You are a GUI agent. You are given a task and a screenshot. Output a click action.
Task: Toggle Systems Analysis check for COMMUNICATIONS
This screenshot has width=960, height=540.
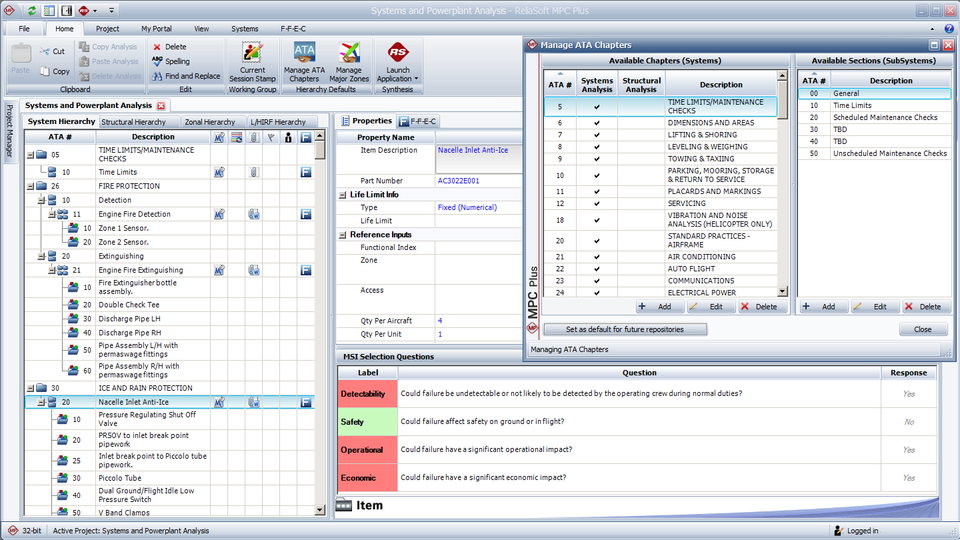pyautogui.click(x=597, y=280)
